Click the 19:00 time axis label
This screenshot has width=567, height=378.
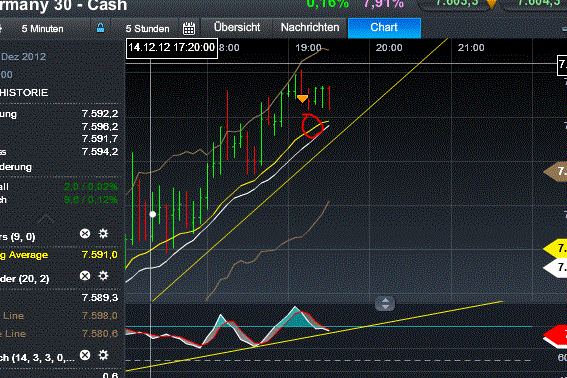pos(308,48)
